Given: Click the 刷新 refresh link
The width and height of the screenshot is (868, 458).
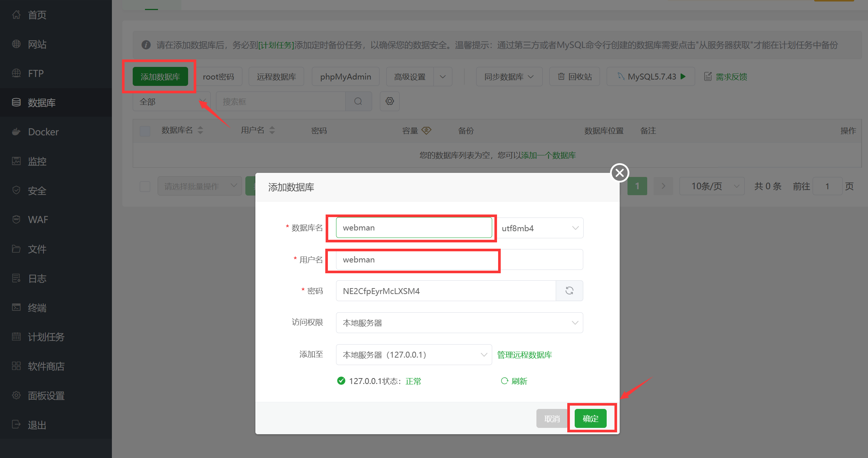Looking at the screenshot, I should pos(514,381).
